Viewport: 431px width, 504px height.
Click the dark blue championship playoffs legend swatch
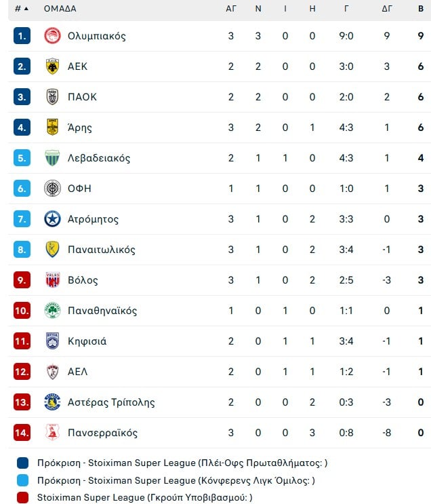tap(22, 463)
